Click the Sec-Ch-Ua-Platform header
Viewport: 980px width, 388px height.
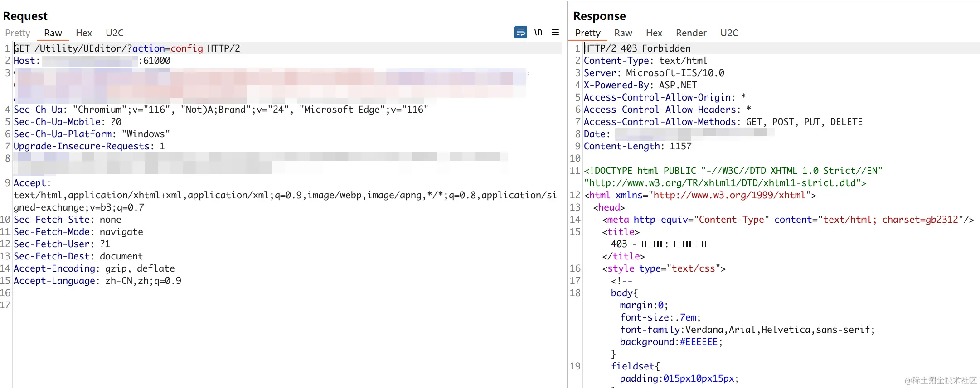click(92, 134)
